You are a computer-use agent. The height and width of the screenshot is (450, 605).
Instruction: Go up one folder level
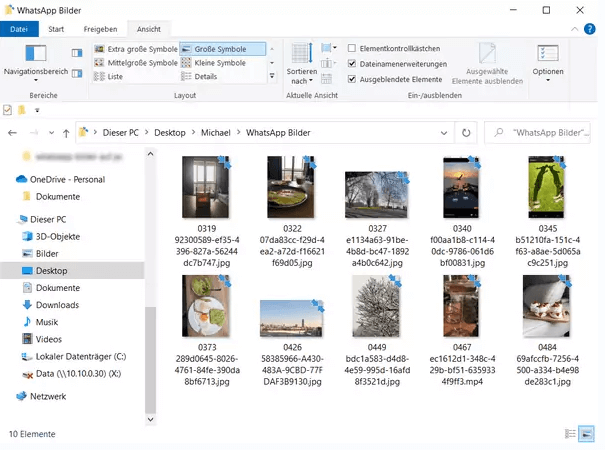[64, 132]
